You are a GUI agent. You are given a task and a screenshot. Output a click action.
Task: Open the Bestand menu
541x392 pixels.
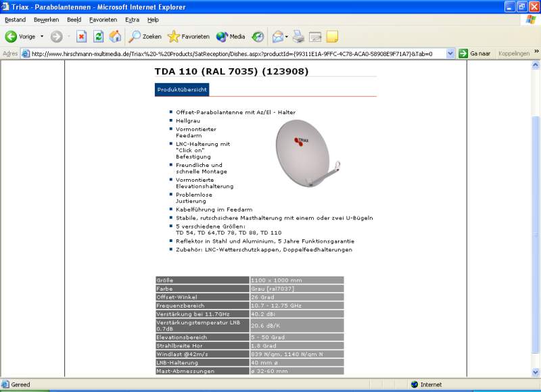15,20
